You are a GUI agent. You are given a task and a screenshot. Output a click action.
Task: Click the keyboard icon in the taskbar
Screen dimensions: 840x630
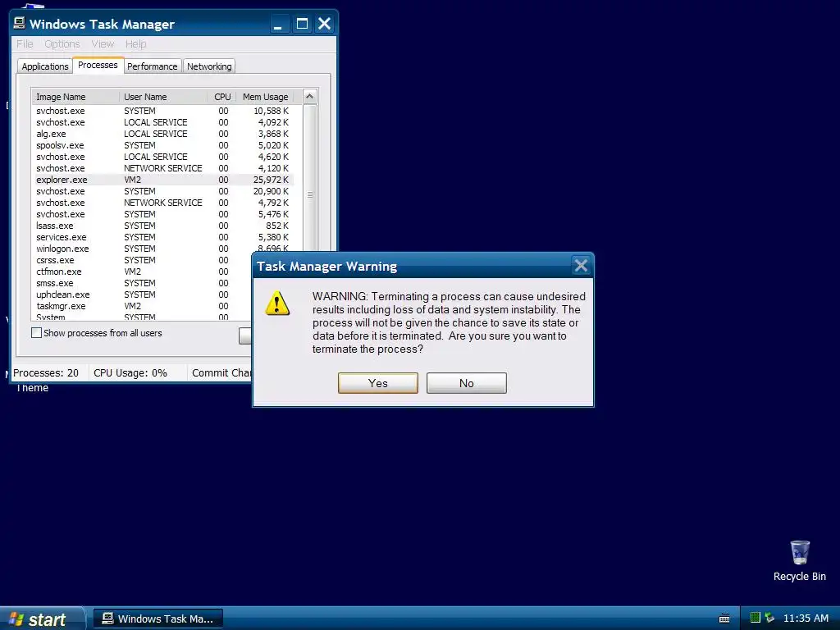724,619
